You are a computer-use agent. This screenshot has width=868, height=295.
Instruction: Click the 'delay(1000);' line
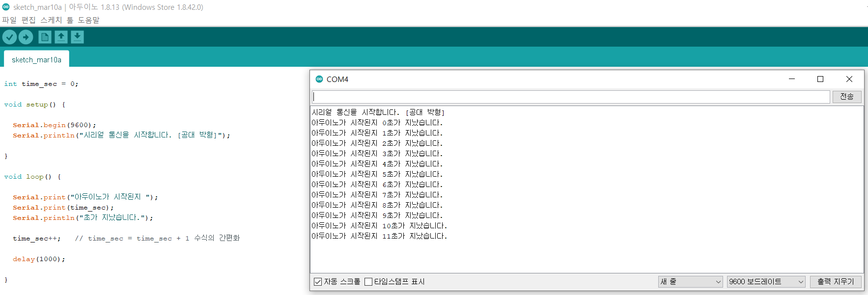pyautogui.click(x=39, y=259)
